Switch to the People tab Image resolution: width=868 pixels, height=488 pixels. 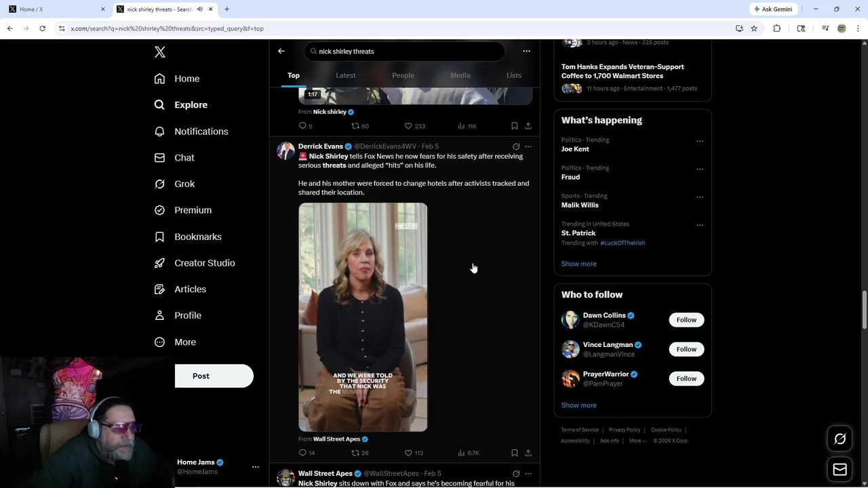[403, 75]
